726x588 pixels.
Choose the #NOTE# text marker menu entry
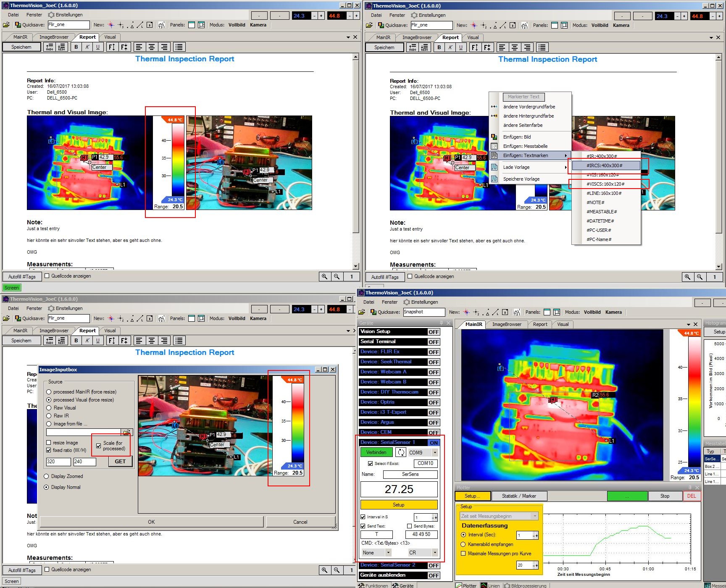595,202
